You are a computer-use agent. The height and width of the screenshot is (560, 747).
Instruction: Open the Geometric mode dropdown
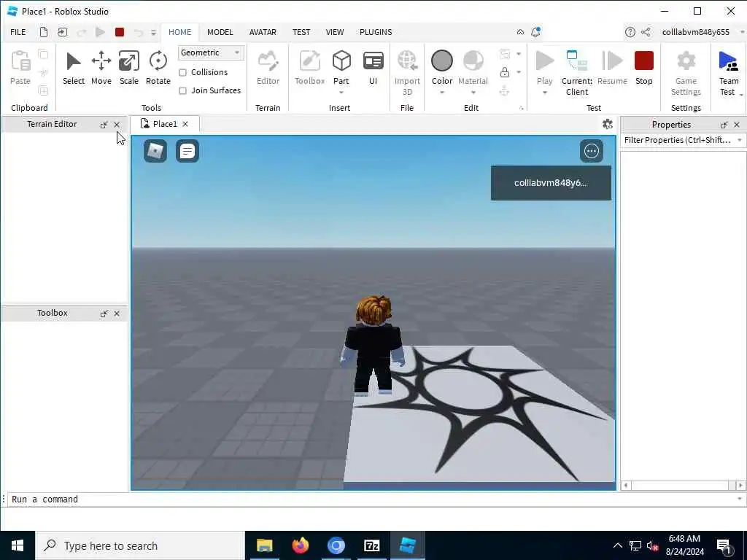(211, 52)
